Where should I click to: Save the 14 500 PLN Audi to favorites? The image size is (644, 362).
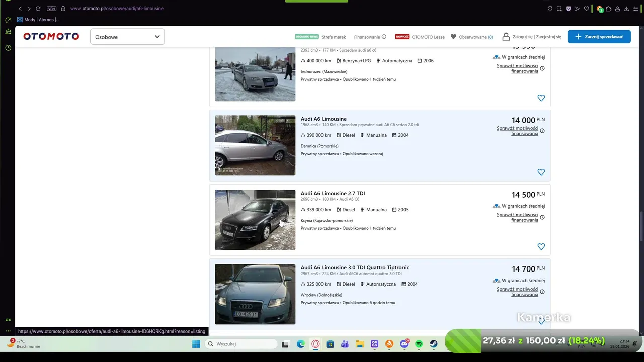541,247
